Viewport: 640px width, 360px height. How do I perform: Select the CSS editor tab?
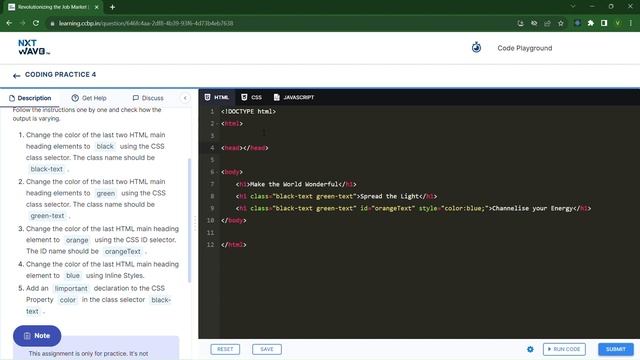(x=251, y=97)
